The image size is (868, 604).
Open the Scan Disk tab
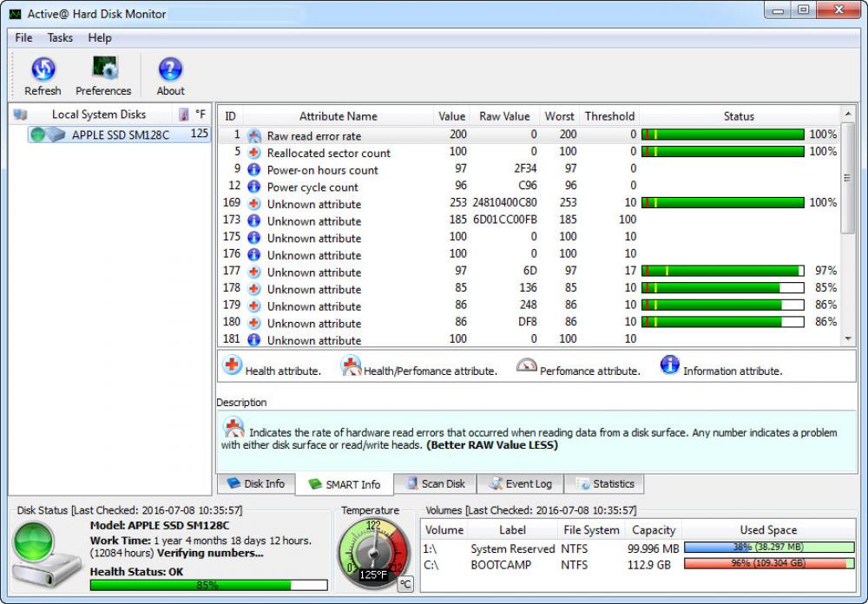tap(434, 483)
